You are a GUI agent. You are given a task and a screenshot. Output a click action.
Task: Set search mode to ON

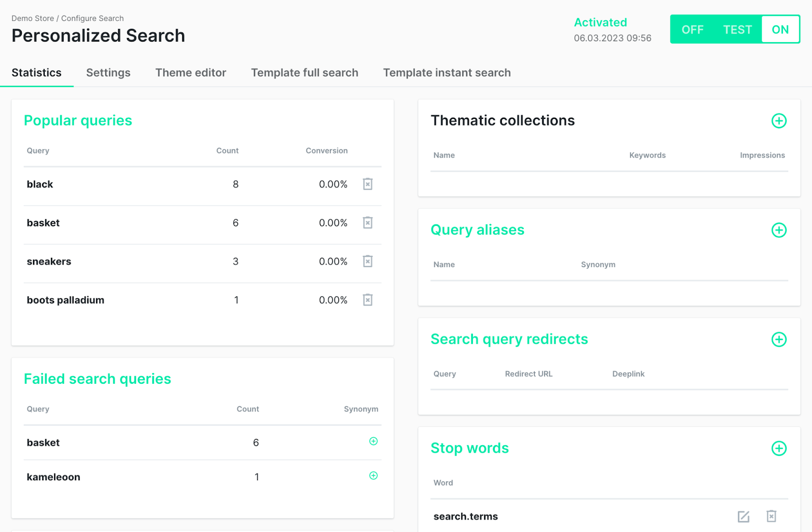pos(780,29)
